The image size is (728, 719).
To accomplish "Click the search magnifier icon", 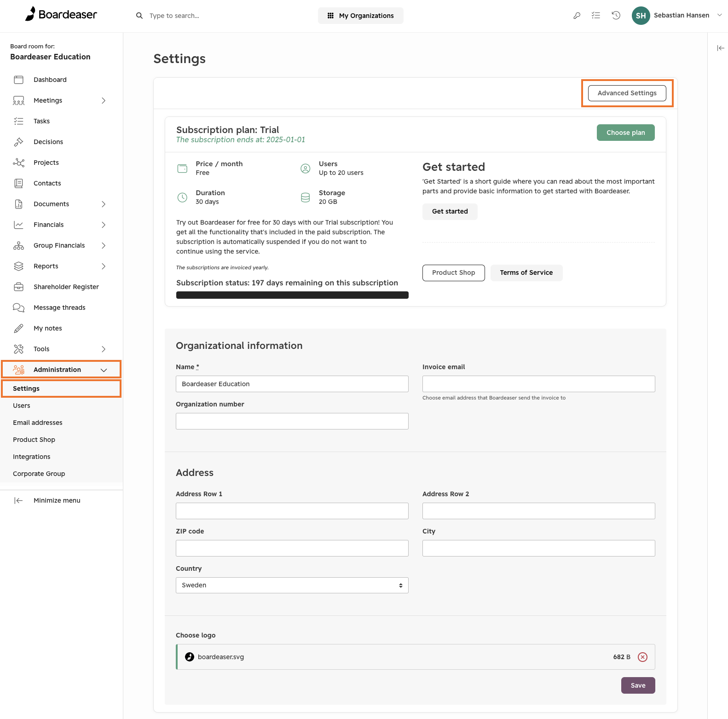I will (x=139, y=16).
